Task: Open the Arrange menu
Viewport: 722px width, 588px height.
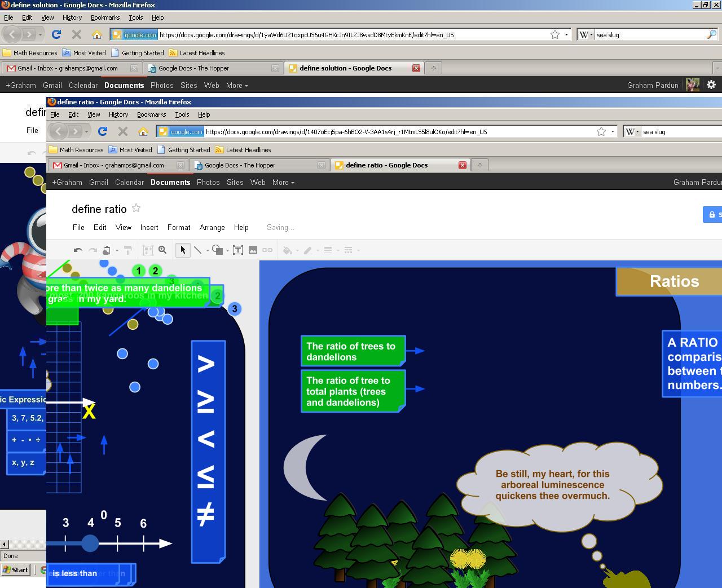Action: pos(212,227)
